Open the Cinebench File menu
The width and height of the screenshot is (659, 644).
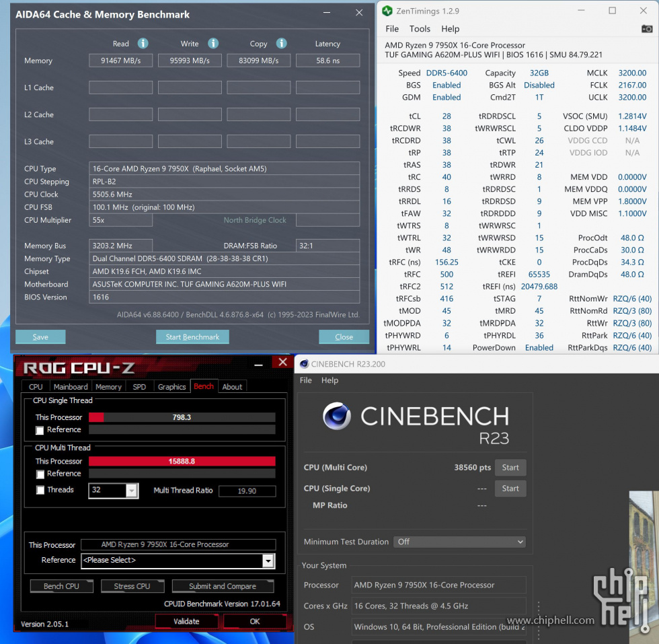pos(305,380)
